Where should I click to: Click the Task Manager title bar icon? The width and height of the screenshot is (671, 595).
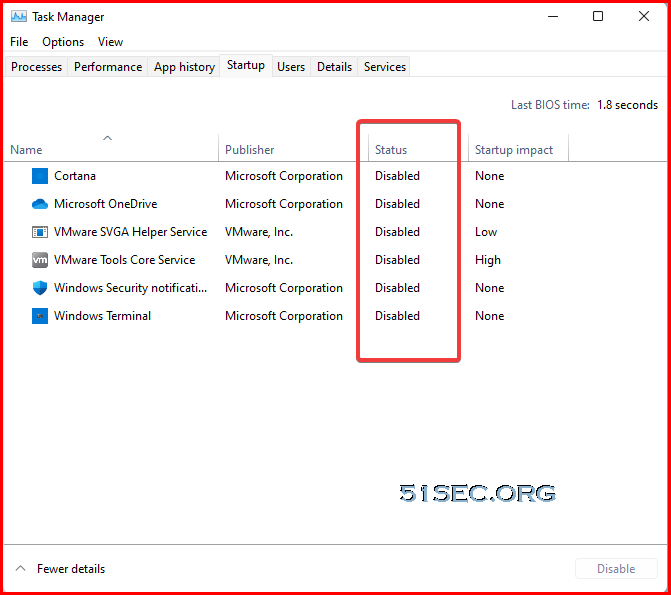[x=19, y=17]
